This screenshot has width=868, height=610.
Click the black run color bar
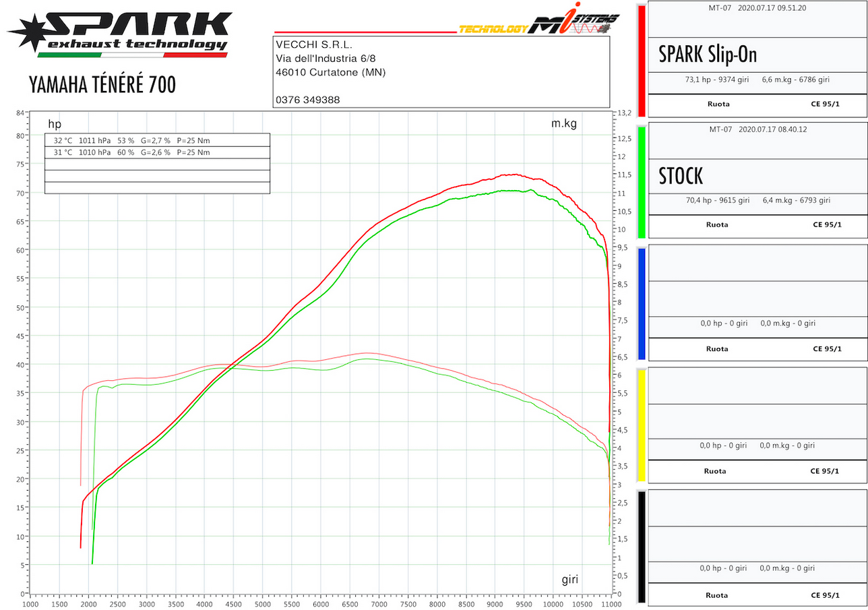[x=642, y=547]
